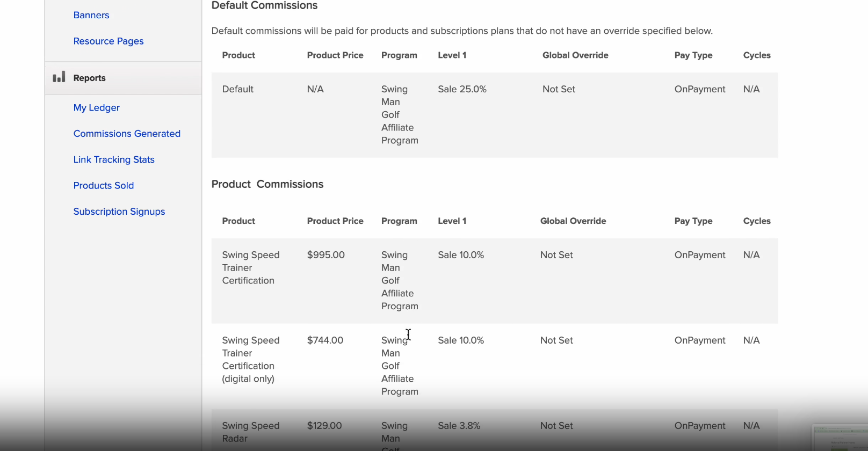Click the Swing Speed Radar row
Screen dimensions: 868x451
494,431
